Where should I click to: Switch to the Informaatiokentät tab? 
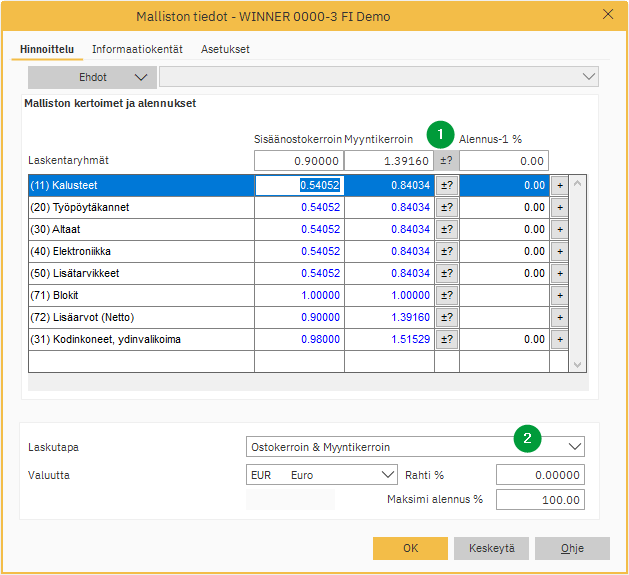[137, 49]
